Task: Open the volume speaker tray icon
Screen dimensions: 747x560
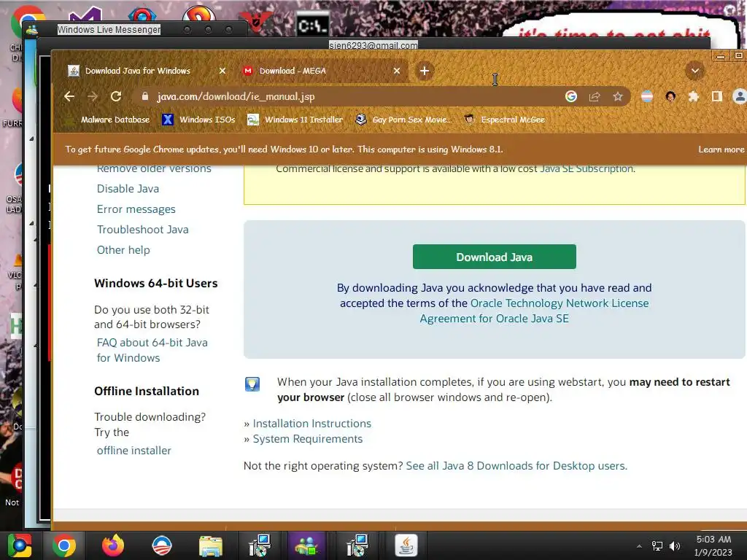Action: coord(675,546)
